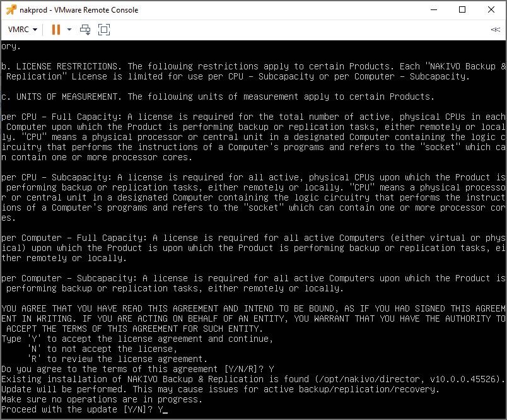This screenshot has width=507, height=420.
Task: Click the "'R' to review the license agreement" line
Action: point(117,359)
